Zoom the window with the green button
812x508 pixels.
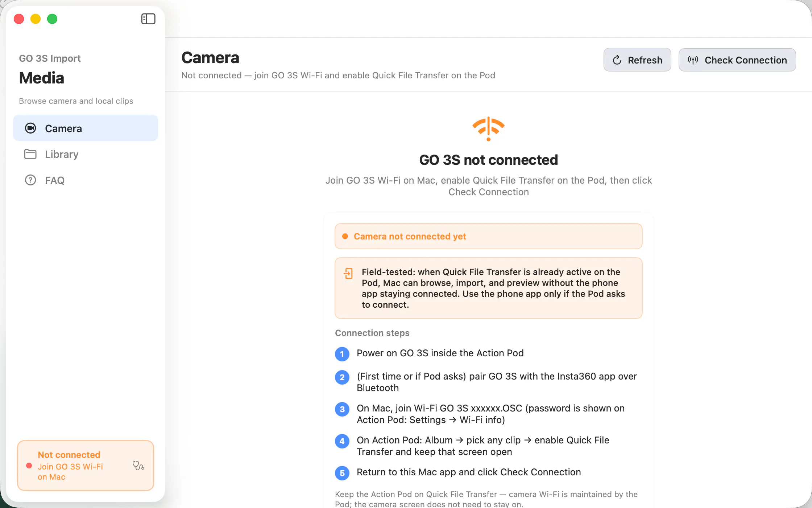(x=52, y=19)
